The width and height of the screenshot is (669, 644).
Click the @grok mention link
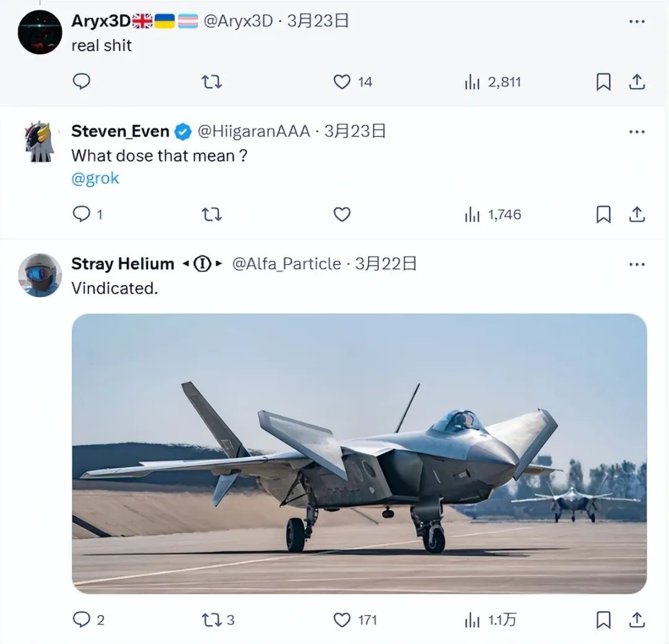click(x=95, y=179)
